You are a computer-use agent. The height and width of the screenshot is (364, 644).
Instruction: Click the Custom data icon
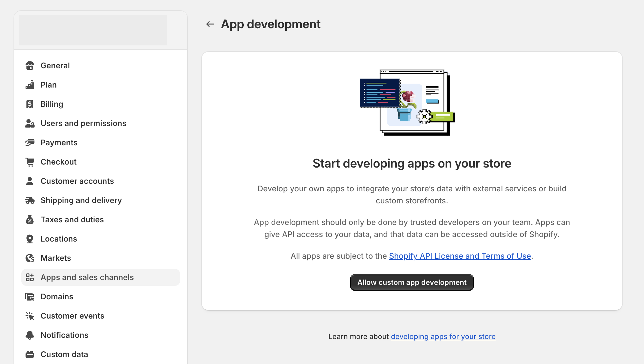click(30, 354)
